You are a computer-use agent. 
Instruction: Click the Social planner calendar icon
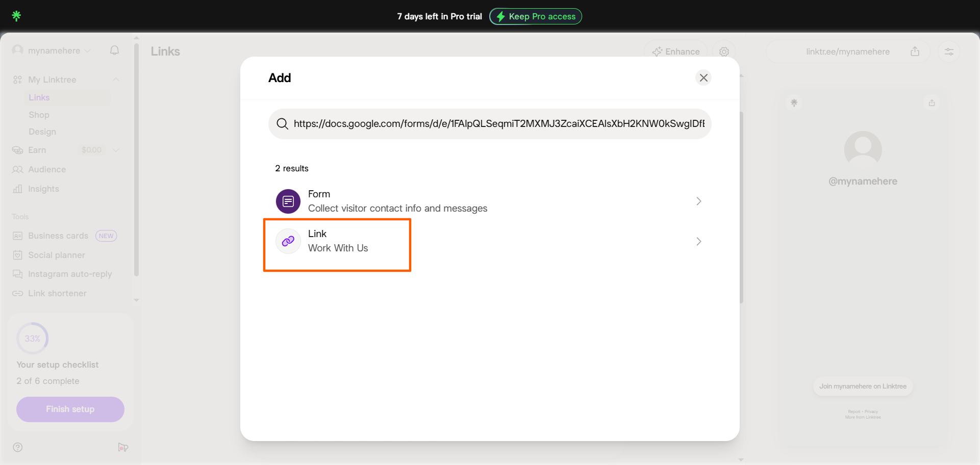tap(17, 255)
